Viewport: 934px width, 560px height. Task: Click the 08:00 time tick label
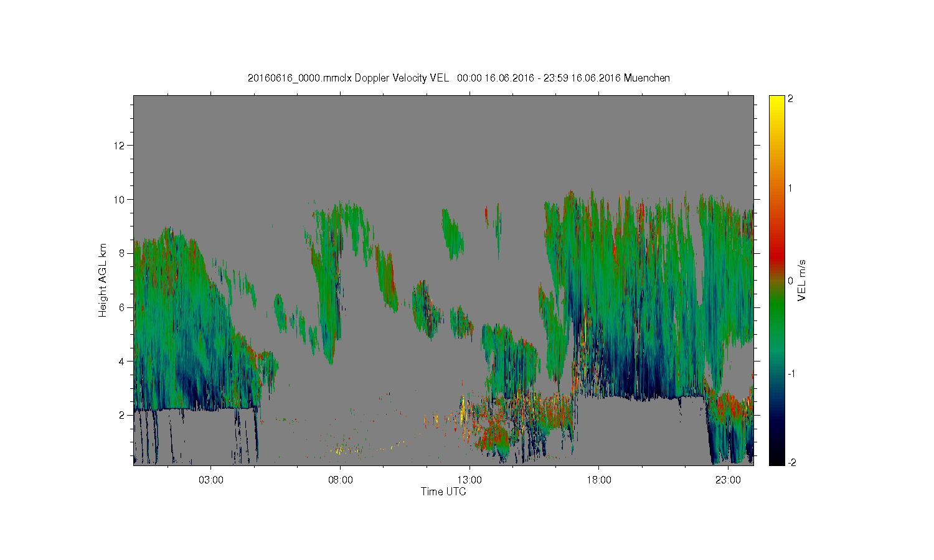point(340,480)
